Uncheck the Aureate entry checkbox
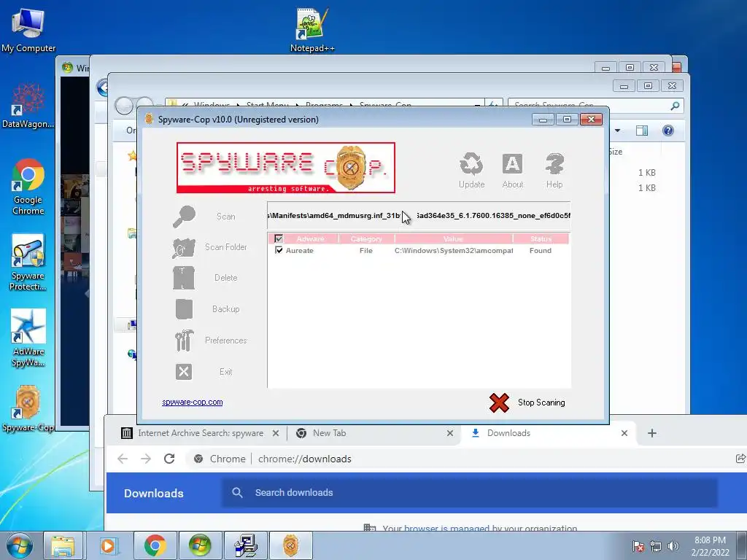This screenshot has width=747, height=560. coord(279,250)
